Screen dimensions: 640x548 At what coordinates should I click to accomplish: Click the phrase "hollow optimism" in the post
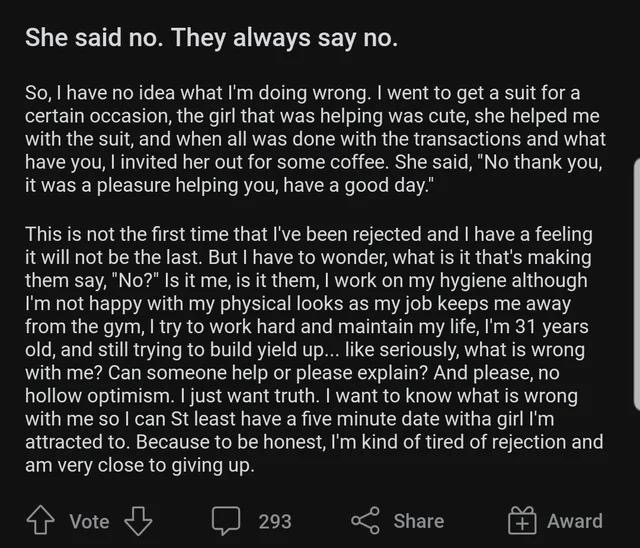(97, 396)
